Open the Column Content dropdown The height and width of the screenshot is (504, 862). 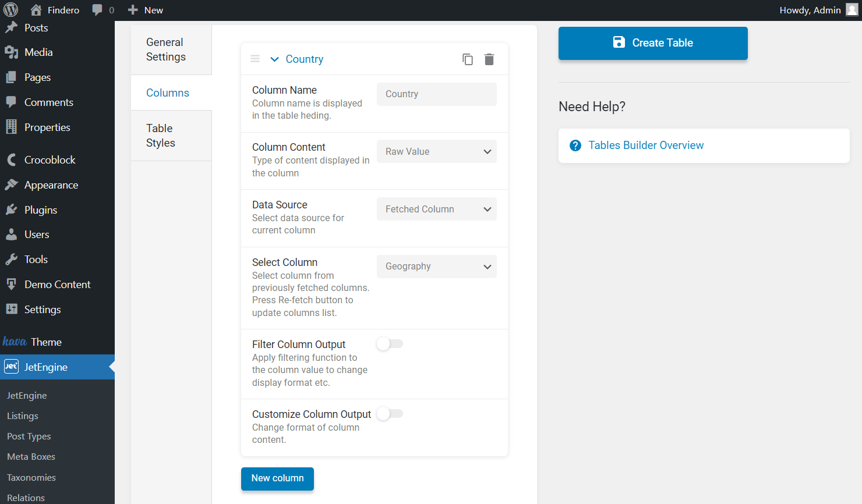(x=436, y=152)
